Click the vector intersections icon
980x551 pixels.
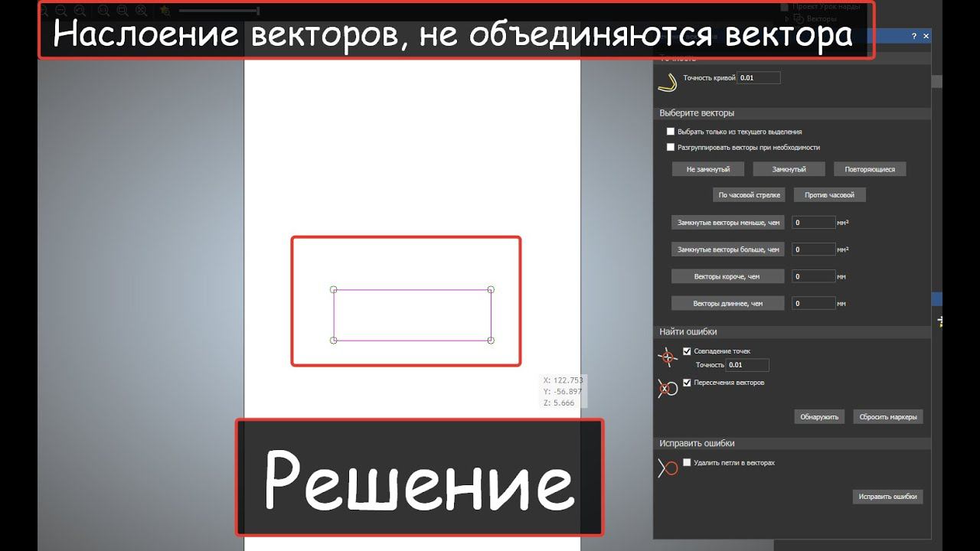pos(668,388)
